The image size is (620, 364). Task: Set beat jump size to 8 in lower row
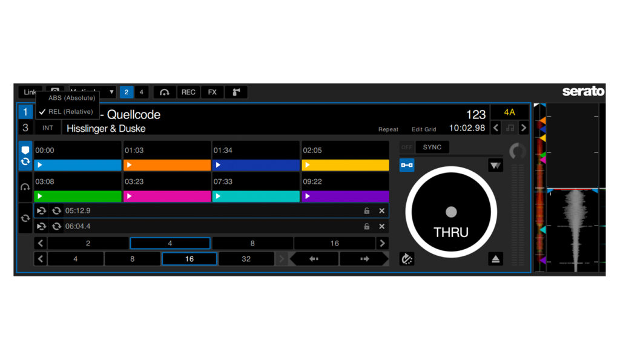click(x=133, y=259)
